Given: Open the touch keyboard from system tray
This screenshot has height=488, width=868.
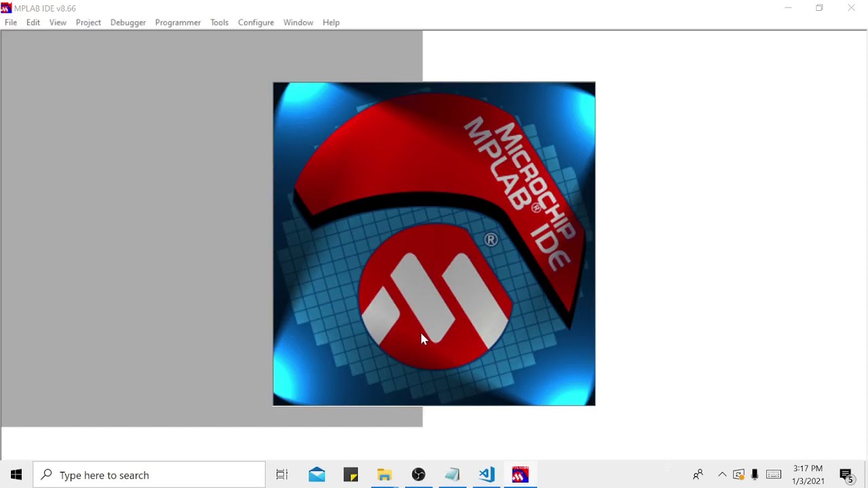Looking at the screenshot, I should click(x=774, y=475).
